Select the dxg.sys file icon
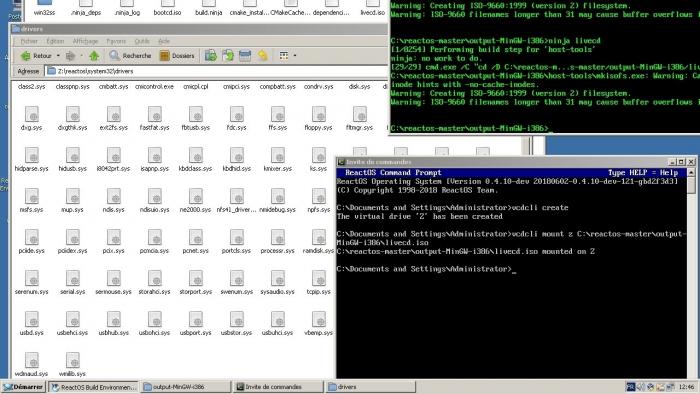The height and width of the screenshot is (394, 700). click(x=31, y=115)
